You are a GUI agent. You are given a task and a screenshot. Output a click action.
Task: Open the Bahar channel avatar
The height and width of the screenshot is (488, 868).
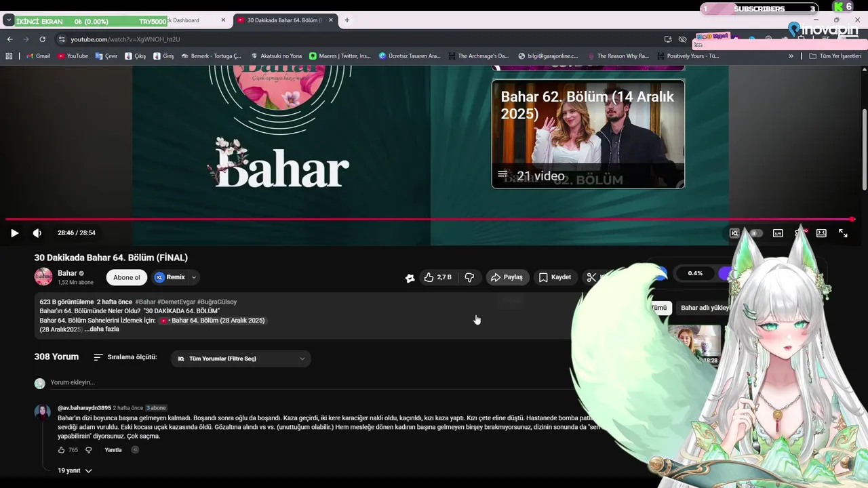click(x=43, y=277)
